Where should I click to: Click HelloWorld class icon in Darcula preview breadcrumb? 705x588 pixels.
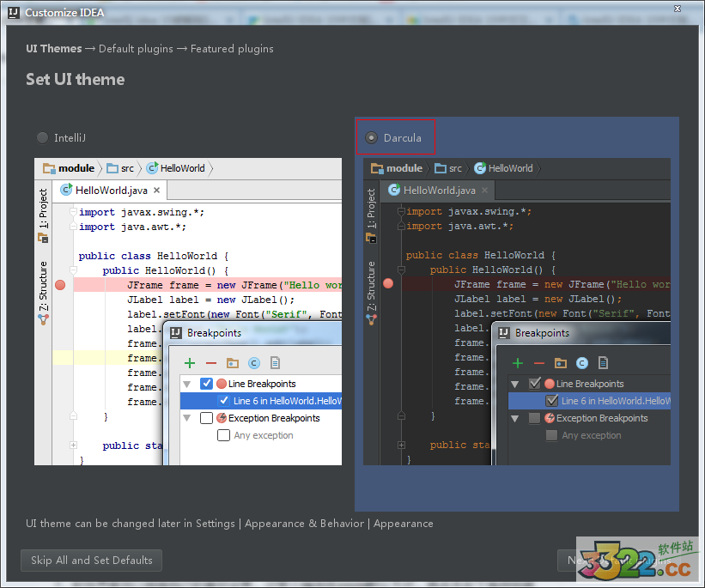pos(480,167)
